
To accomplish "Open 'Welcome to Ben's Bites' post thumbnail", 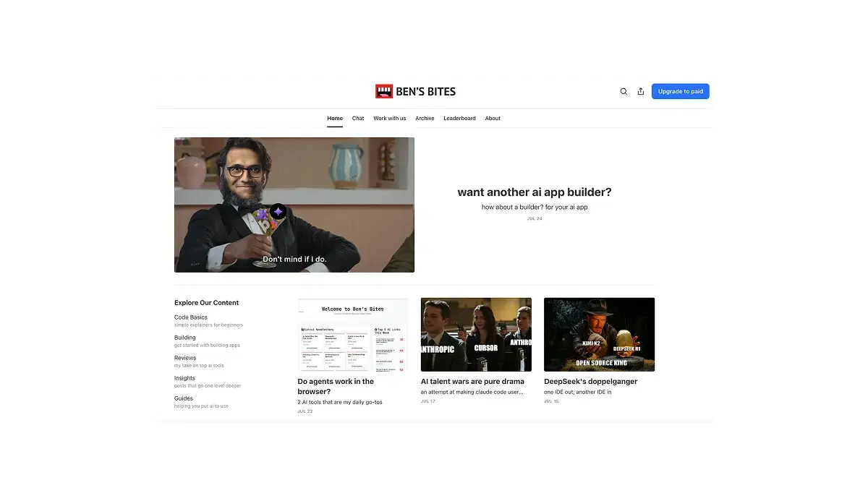I will point(353,335).
